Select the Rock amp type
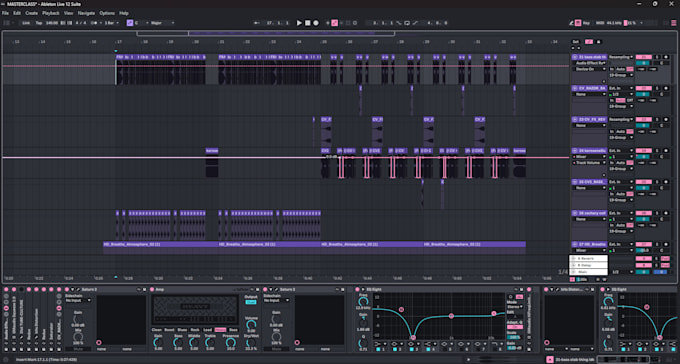Viewport: 680px width, 364px height. click(x=195, y=330)
